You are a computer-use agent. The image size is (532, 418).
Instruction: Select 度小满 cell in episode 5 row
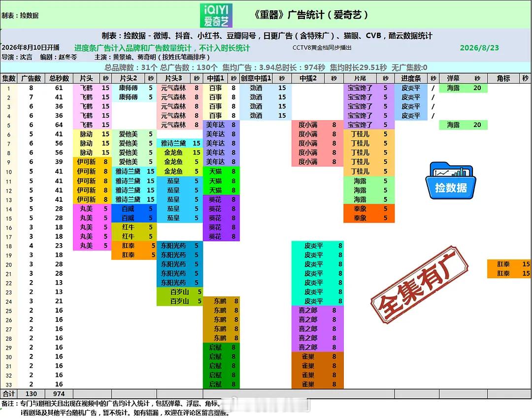click(x=308, y=125)
